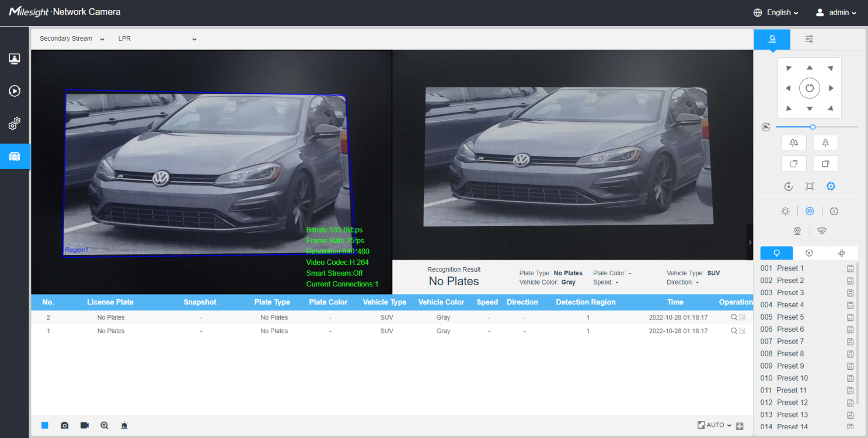Move PTZ diagonally down-right
Screen dimensions: 868x438
click(830, 108)
